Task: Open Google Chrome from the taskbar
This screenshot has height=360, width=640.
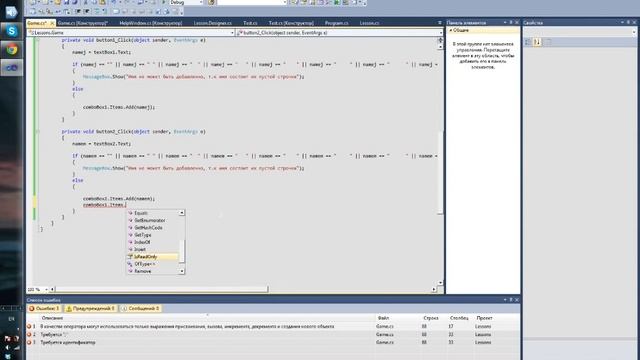Action: click(11, 50)
